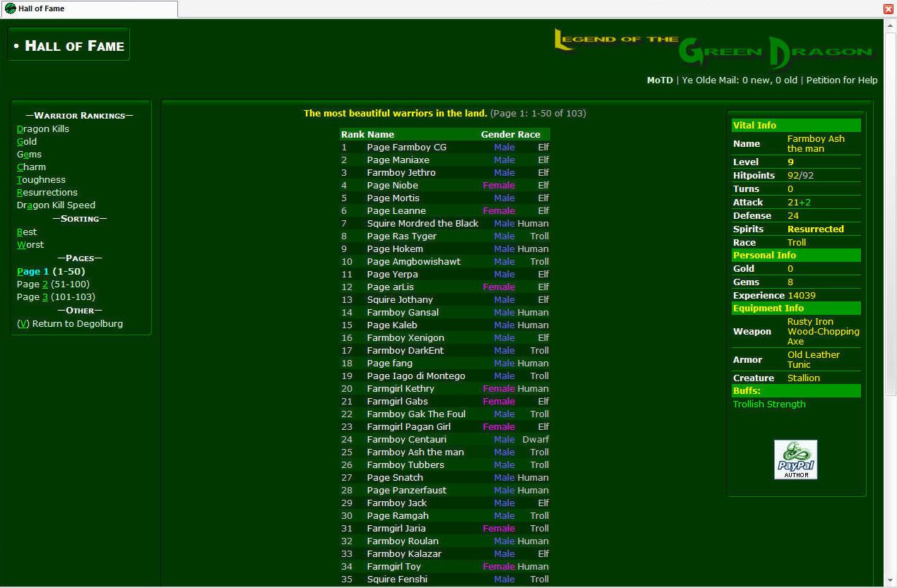Sort rankings by Worst

tap(30, 245)
